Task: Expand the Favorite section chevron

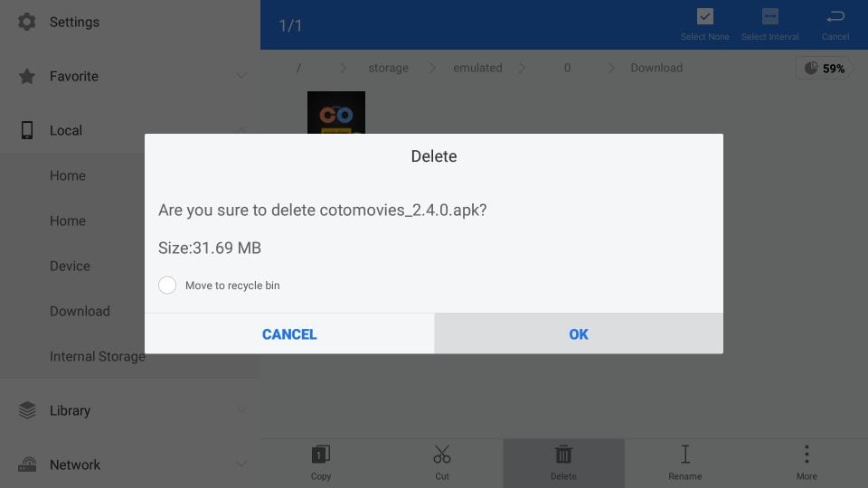Action: [241, 76]
